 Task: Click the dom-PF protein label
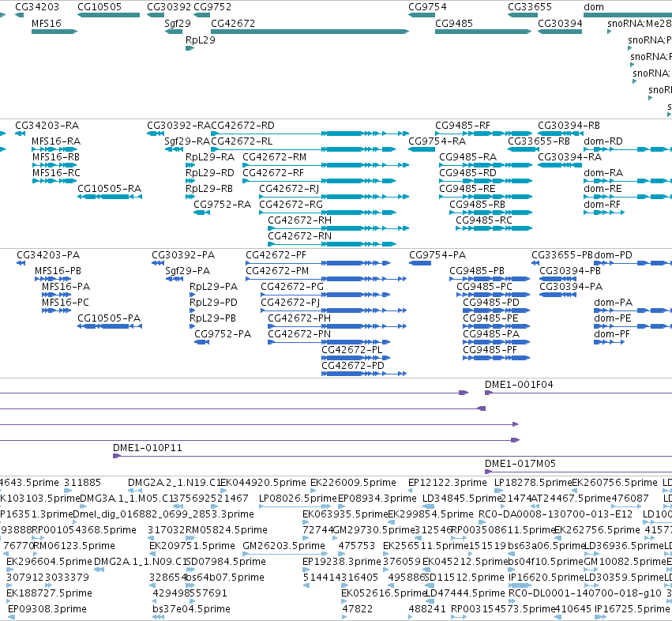click(x=612, y=334)
